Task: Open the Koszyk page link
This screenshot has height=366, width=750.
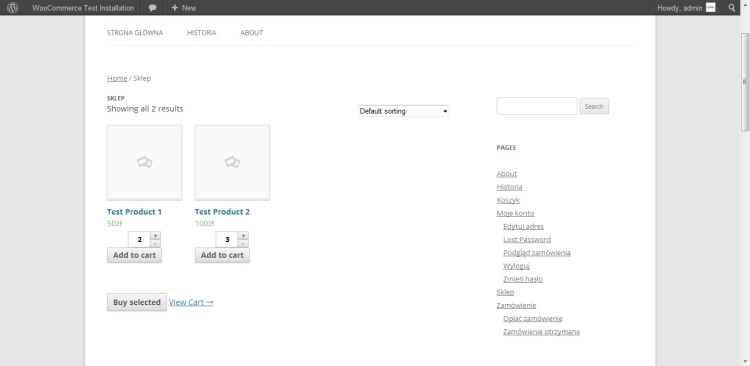Action: pos(508,200)
